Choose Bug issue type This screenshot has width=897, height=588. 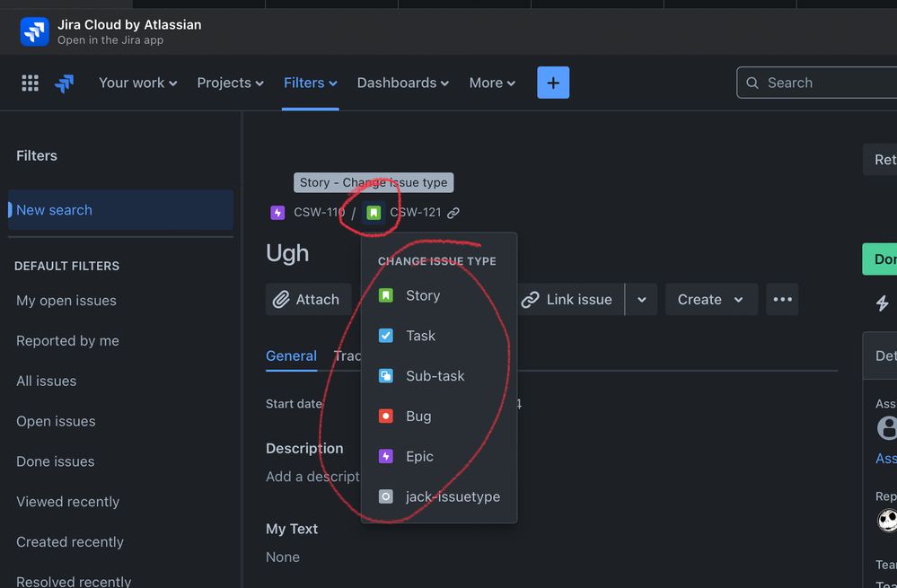point(439,416)
